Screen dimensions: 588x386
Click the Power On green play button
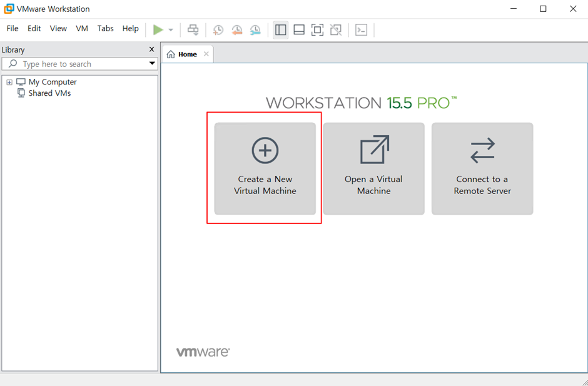tap(158, 29)
